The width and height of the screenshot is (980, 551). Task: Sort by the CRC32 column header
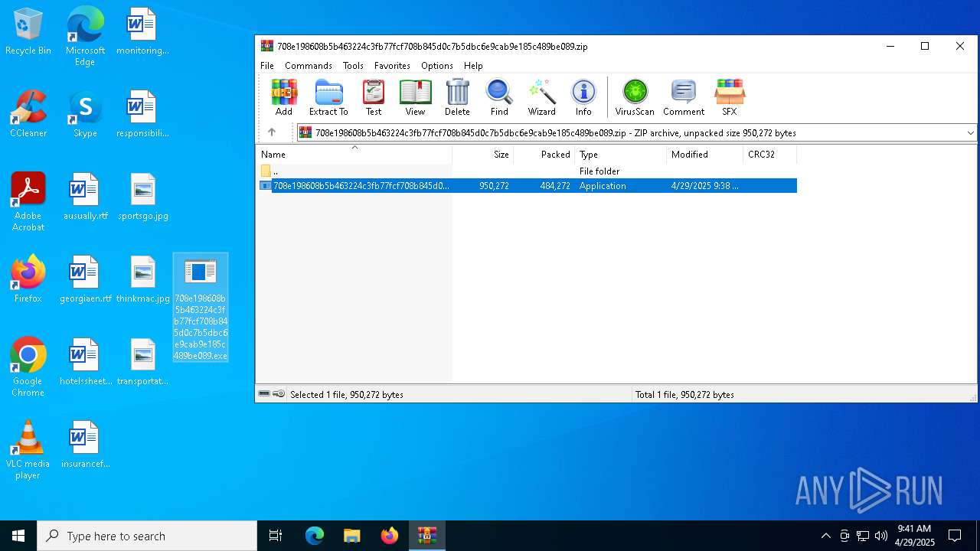tap(769, 155)
